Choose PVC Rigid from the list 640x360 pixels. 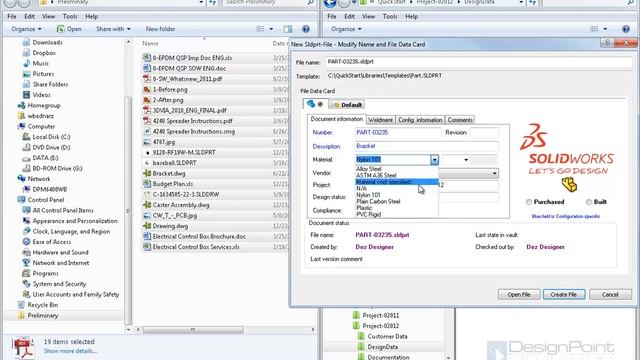[x=369, y=214]
